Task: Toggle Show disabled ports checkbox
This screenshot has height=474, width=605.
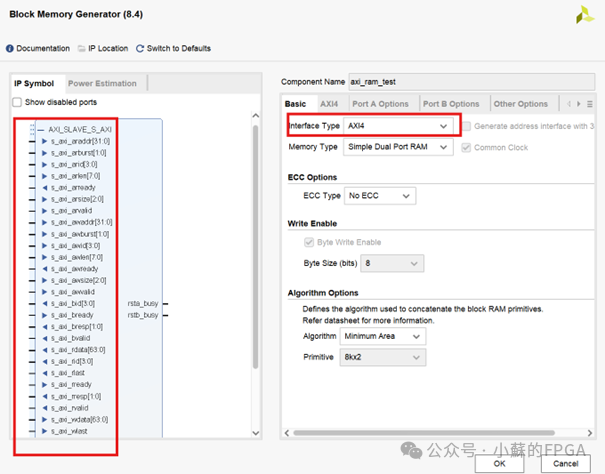Action: click(17, 102)
